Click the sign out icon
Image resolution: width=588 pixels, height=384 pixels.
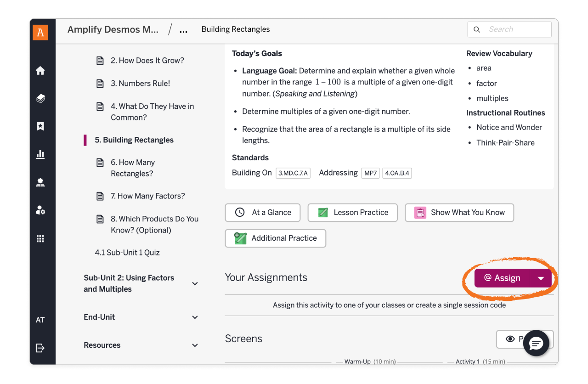(40, 348)
